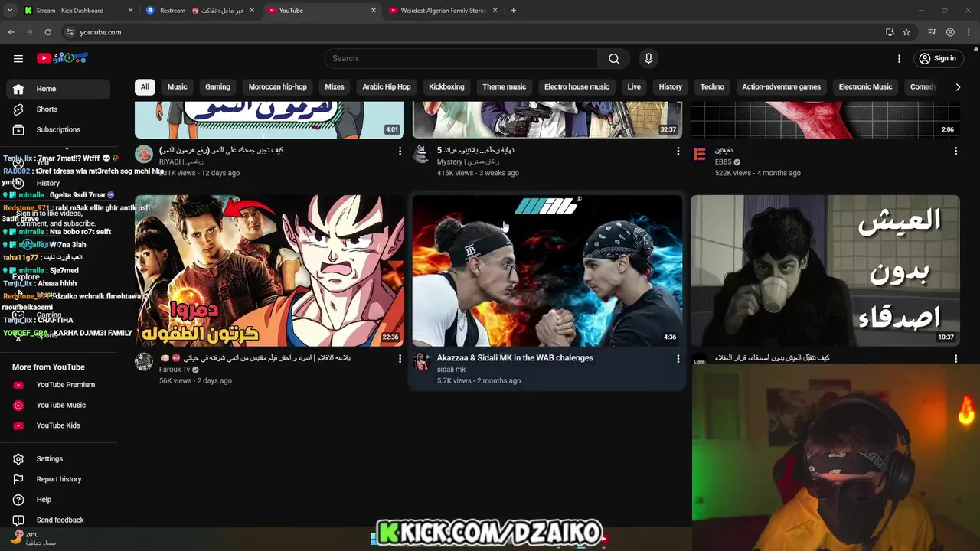Open Subscriptions in the sidebar

pos(58,129)
